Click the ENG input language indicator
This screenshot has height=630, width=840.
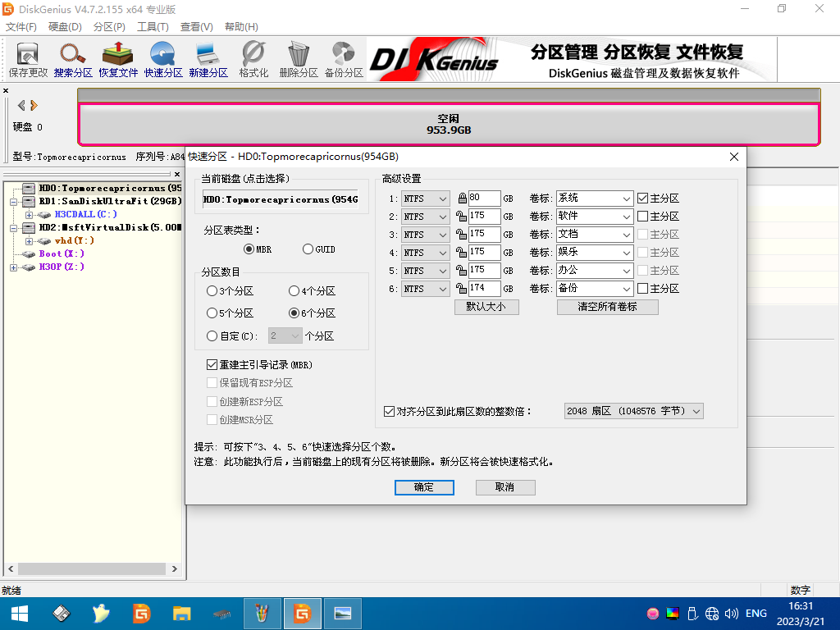click(756, 614)
